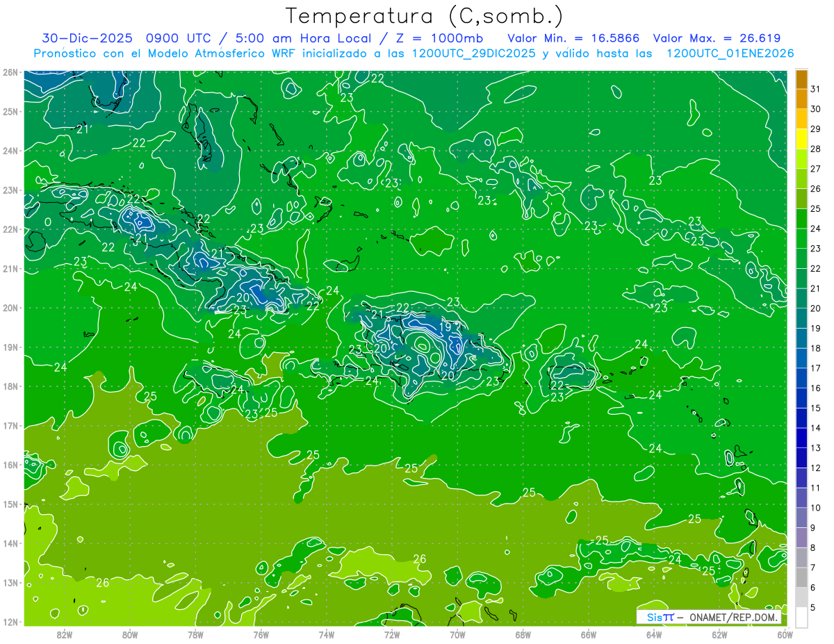Click 'Valor Min. = 16.5866' text
Image resolution: width=834 pixels, height=644 pixels.
[x=573, y=38]
